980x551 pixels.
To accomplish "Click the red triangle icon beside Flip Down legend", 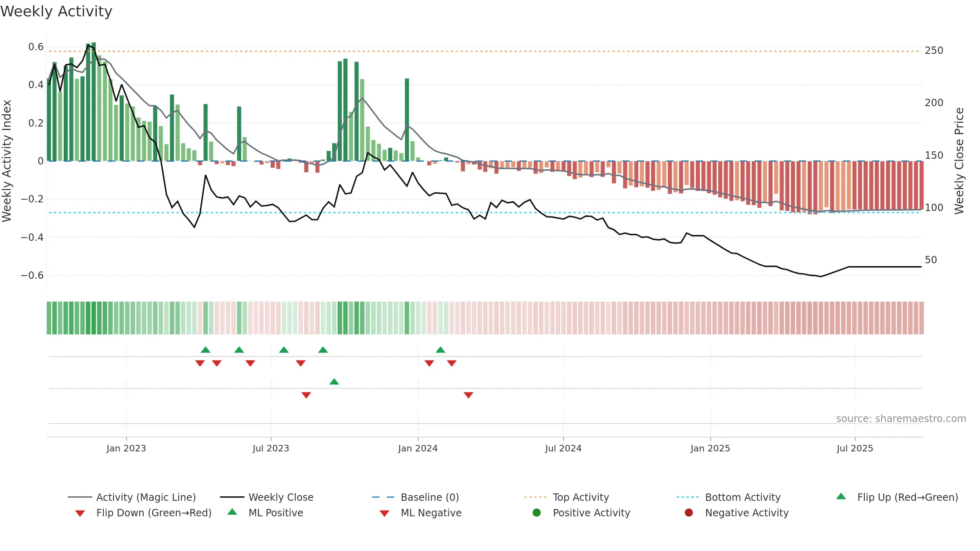I will [x=80, y=513].
